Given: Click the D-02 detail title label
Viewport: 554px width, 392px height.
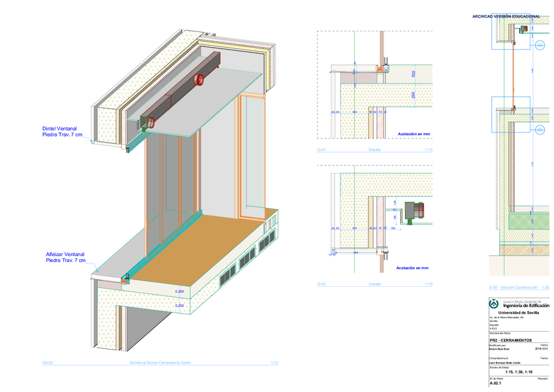Looking at the screenshot, I should click(x=321, y=284).
